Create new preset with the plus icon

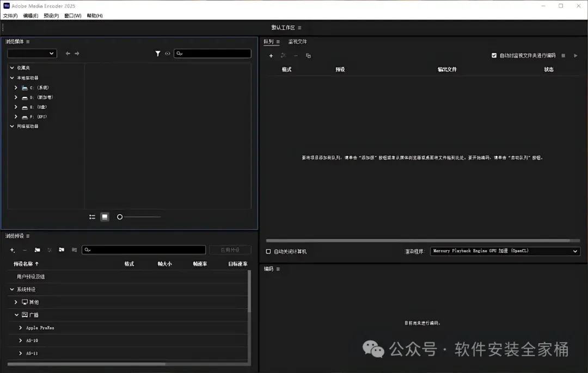[x=13, y=250]
